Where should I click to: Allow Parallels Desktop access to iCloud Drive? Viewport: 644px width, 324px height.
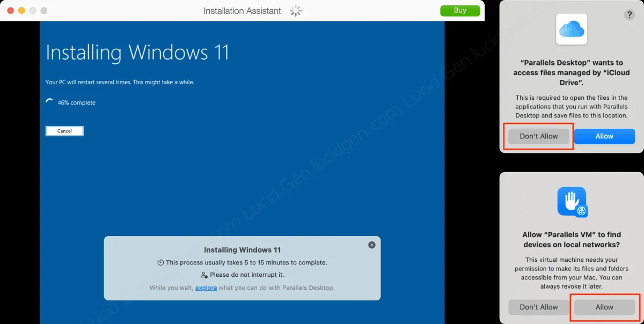604,136
